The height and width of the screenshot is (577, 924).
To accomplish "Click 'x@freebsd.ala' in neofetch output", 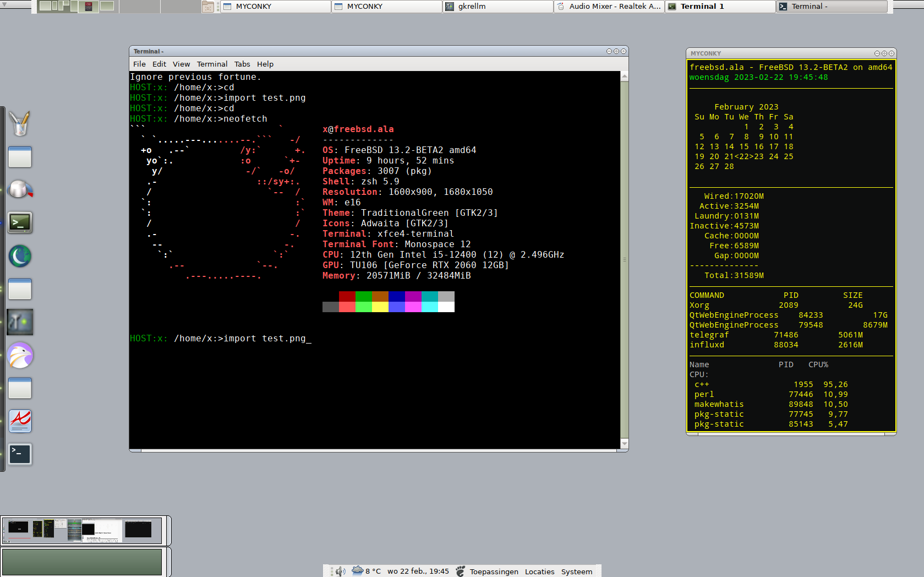I will (358, 129).
